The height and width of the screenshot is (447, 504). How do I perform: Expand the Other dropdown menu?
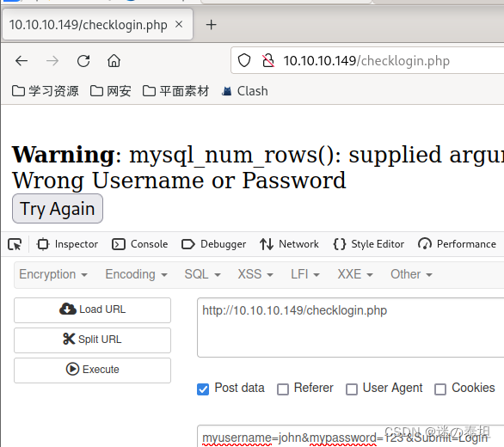(x=411, y=274)
